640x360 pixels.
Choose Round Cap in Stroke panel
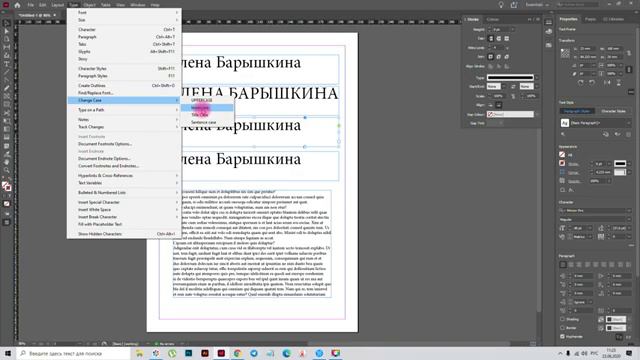pyautogui.click(x=499, y=38)
